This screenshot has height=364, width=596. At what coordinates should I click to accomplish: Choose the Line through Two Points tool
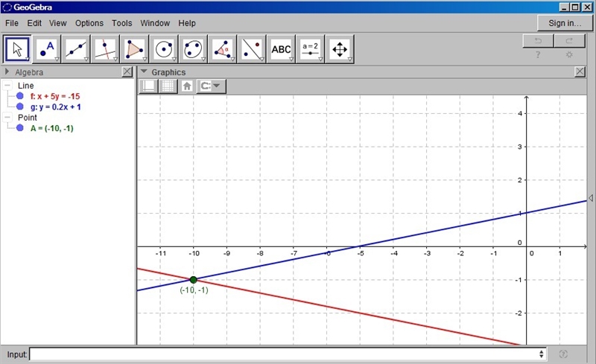tap(76, 49)
